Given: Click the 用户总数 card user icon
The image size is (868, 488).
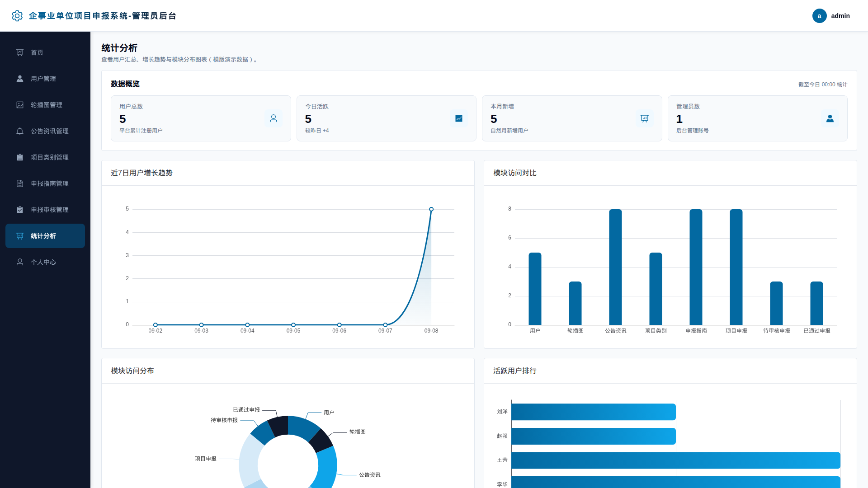Looking at the screenshot, I should click(x=274, y=118).
